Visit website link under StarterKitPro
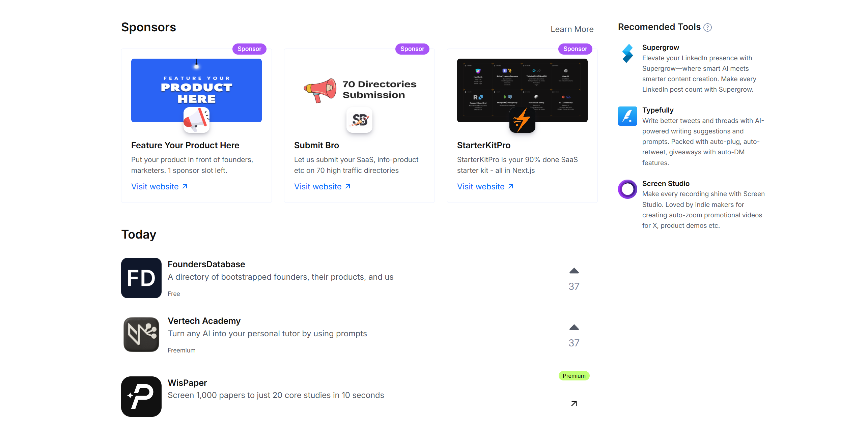The height and width of the screenshot is (433, 868). click(x=485, y=186)
